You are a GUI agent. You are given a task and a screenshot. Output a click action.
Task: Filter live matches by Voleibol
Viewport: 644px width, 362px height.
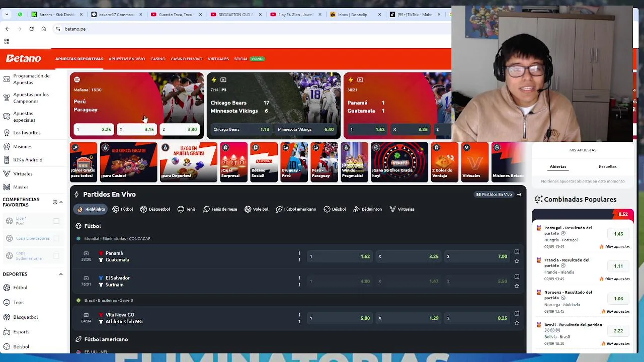[256, 209]
